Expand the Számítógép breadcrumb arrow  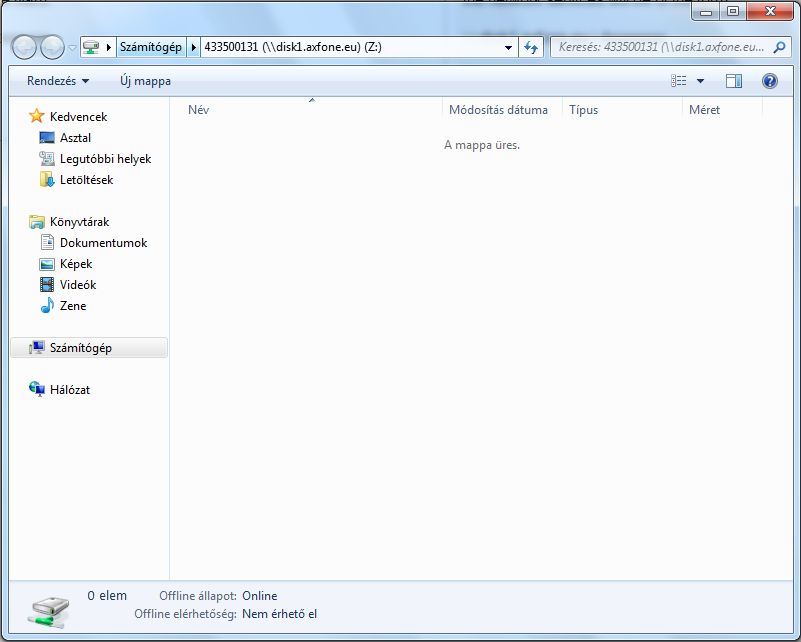point(194,48)
